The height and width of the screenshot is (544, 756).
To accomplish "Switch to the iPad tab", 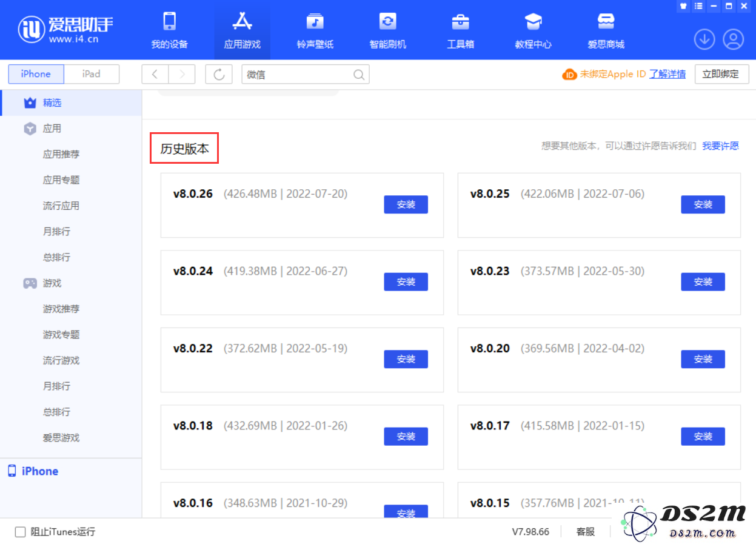I will tap(92, 74).
